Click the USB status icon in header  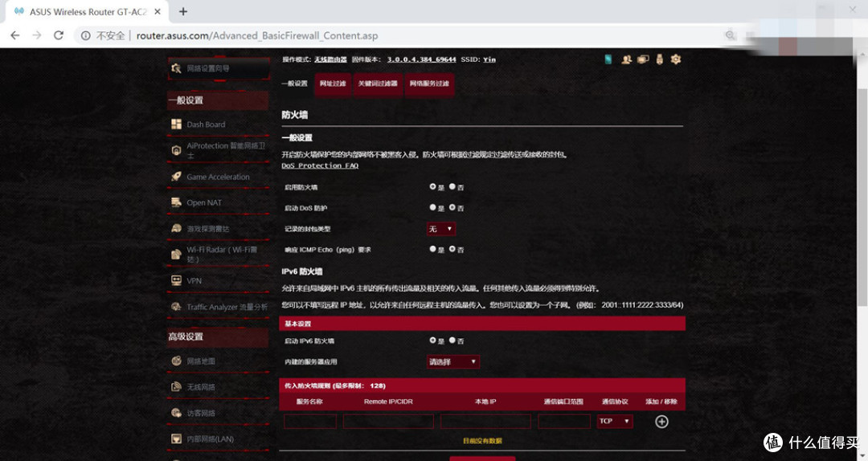tap(659, 59)
